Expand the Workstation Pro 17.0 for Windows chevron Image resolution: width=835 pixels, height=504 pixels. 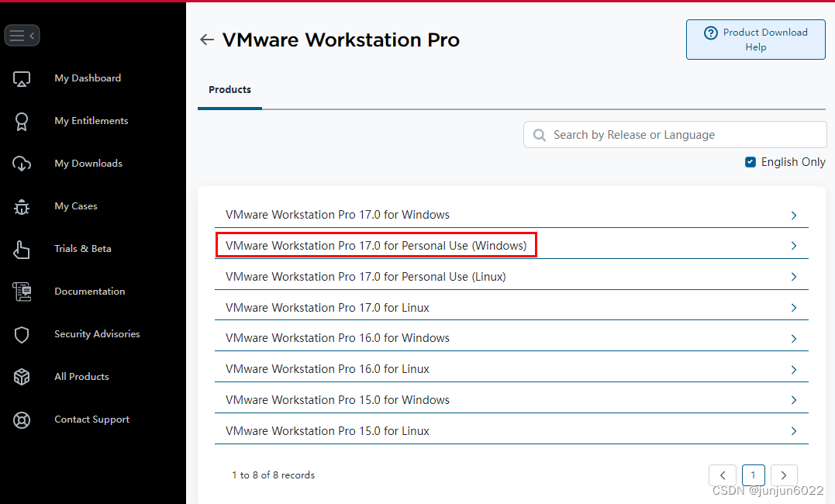pyautogui.click(x=793, y=216)
